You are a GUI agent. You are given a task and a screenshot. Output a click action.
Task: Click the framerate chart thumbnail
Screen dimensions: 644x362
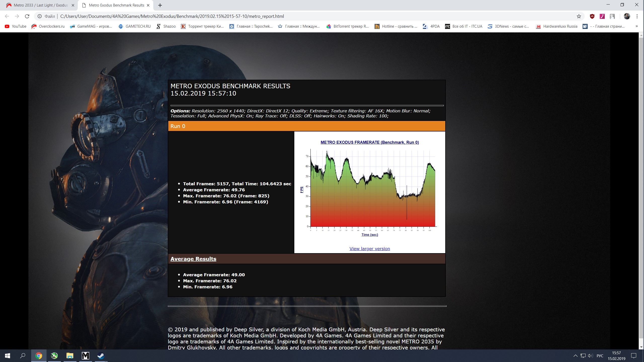[x=370, y=189]
